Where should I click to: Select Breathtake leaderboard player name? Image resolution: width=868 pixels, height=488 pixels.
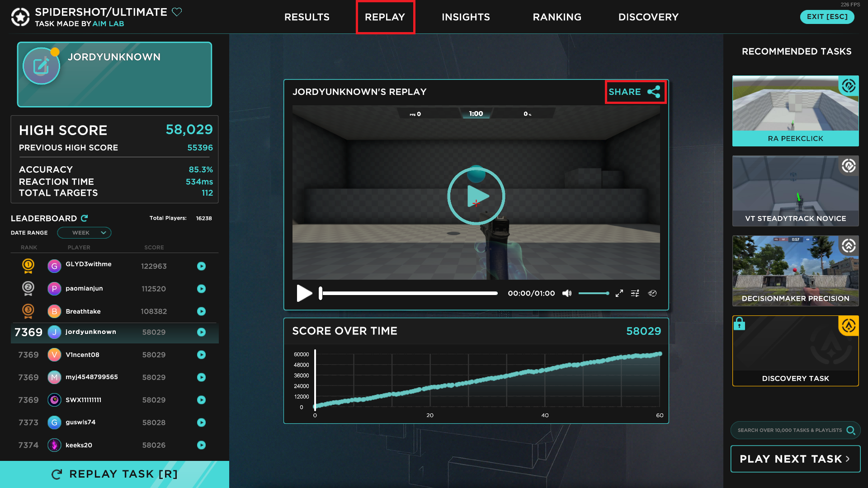(x=83, y=311)
